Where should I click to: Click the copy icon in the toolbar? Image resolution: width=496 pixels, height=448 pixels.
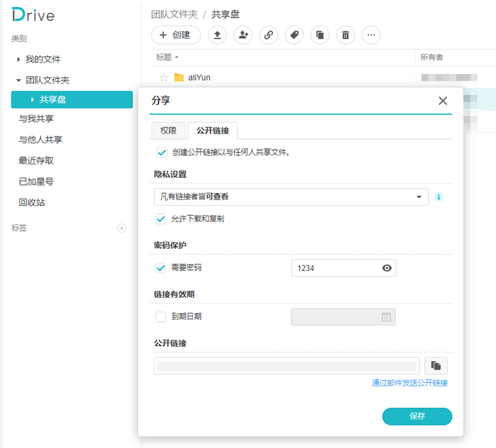click(x=320, y=35)
